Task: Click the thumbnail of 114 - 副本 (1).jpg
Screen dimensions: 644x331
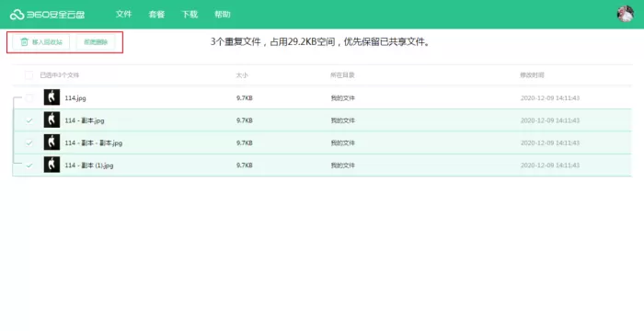Action: (52, 165)
